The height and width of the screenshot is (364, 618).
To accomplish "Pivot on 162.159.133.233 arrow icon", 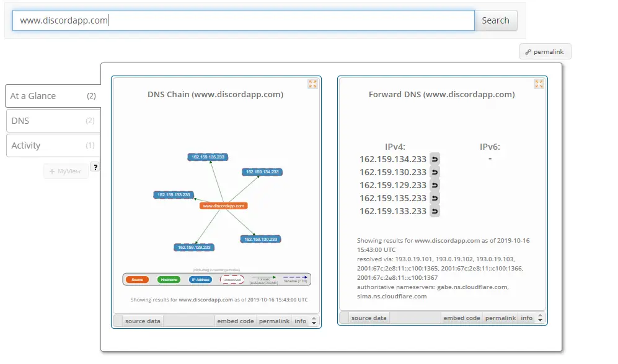I will coord(435,211).
